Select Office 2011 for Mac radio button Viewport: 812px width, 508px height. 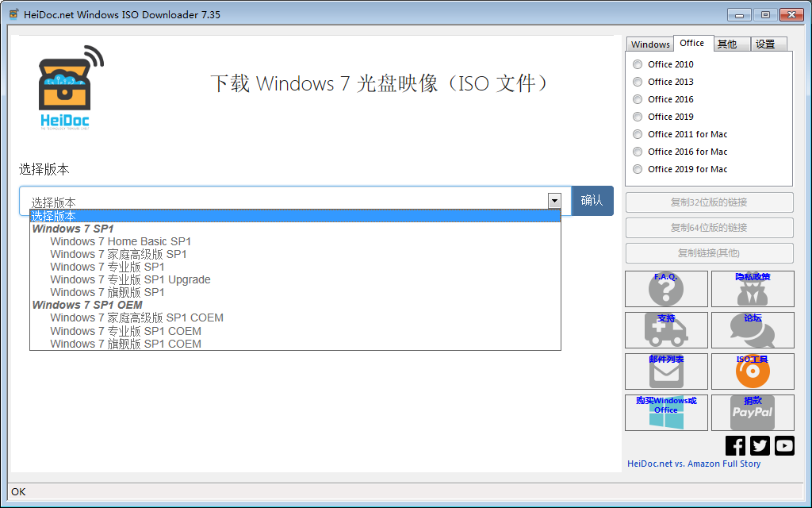pyautogui.click(x=638, y=134)
